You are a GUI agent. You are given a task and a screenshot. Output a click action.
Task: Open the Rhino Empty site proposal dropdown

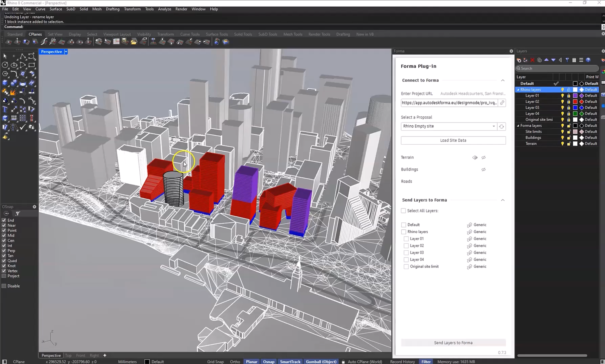click(494, 126)
